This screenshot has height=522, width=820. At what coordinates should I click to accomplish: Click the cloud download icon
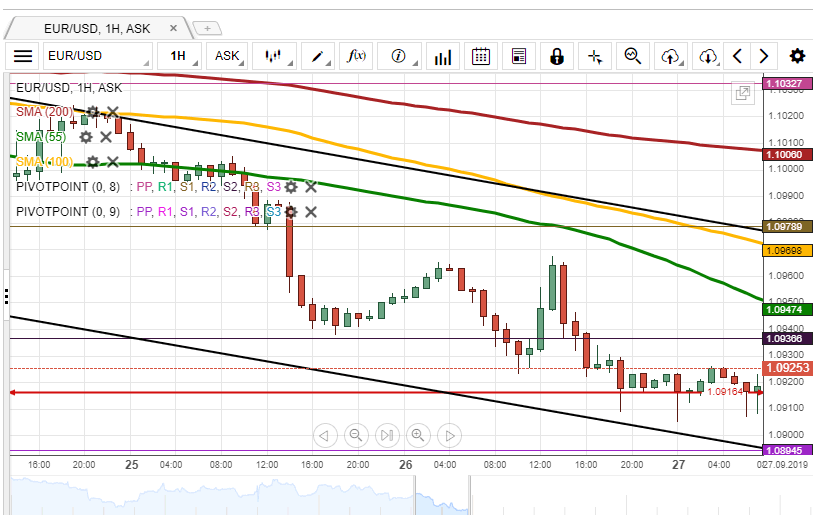coord(708,56)
